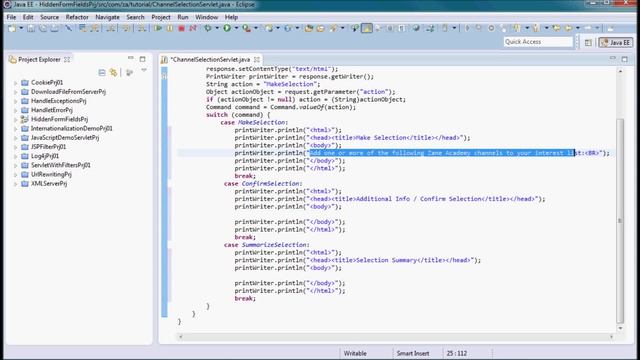Open the Help menu
The height and width of the screenshot is (360, 640).
point(231,17)
